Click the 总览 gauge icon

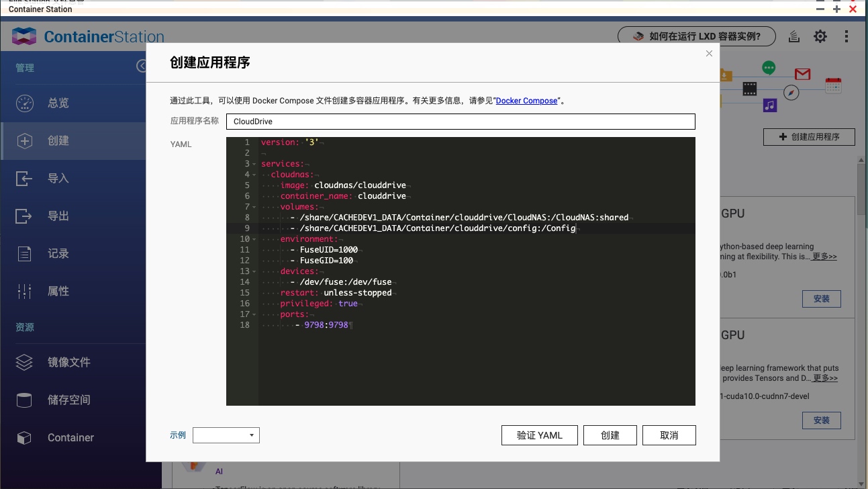(24, 103)
